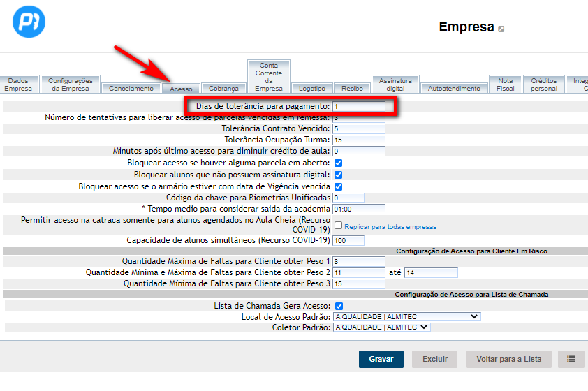Click Voltar para a Lista button
Screen dimensions: 588x391
click(508, 359)
